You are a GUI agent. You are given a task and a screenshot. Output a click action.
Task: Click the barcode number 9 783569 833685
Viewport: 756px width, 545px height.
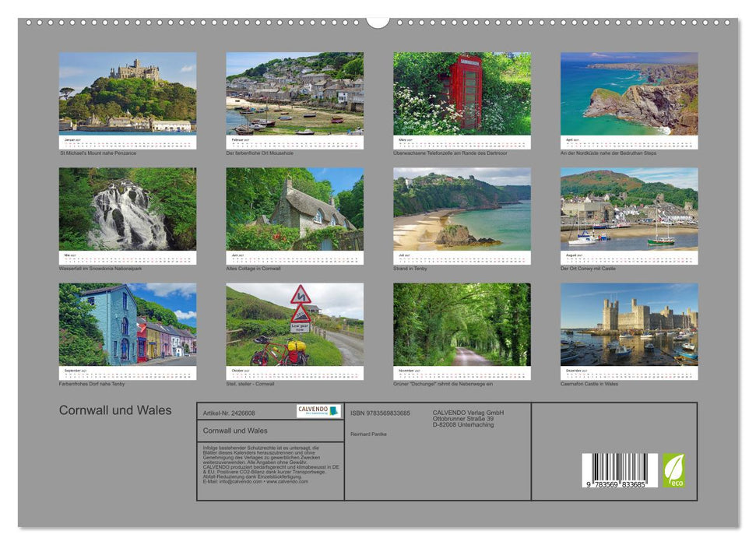point(616,484)
